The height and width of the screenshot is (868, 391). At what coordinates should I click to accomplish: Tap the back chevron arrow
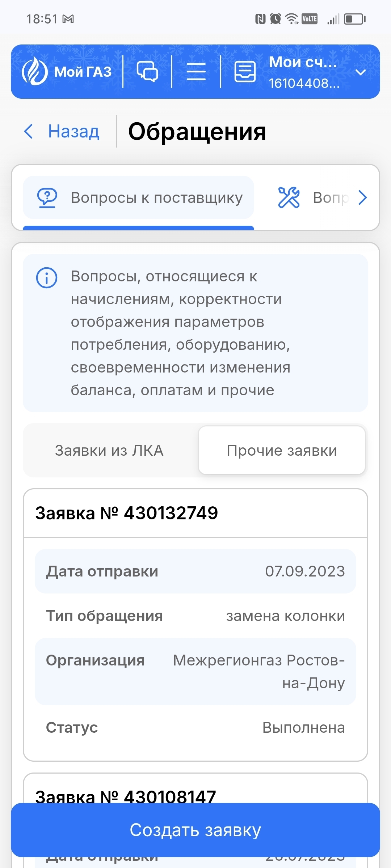click(x=29, y=131)
